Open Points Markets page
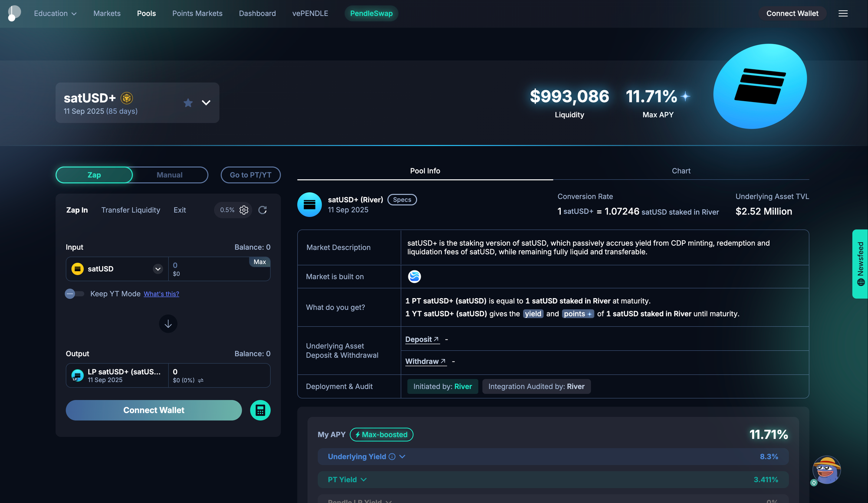Viewport: 868px width, 503px height. click(x=197, y=13)
